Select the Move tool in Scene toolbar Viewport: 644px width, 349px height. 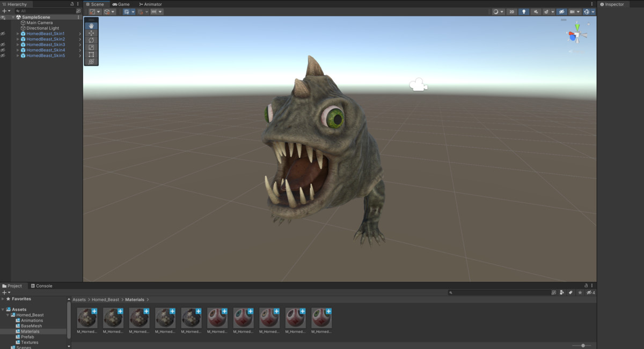click(x=91, y=33)
